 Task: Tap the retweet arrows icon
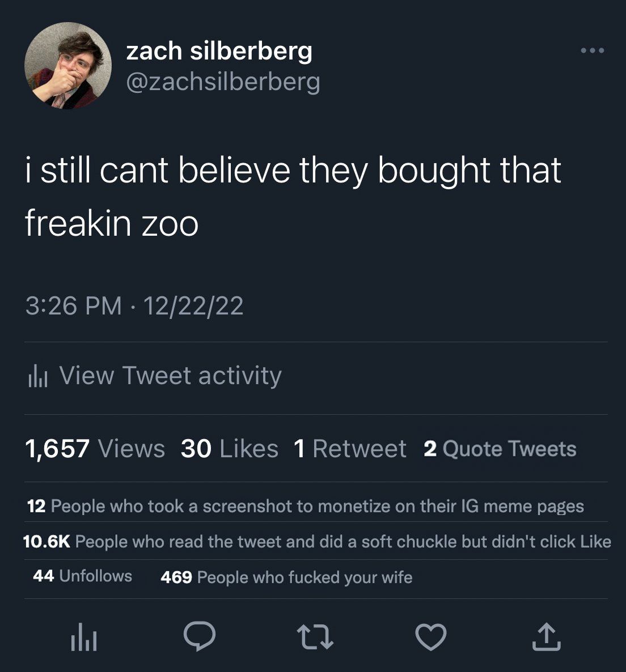point(315,636)
